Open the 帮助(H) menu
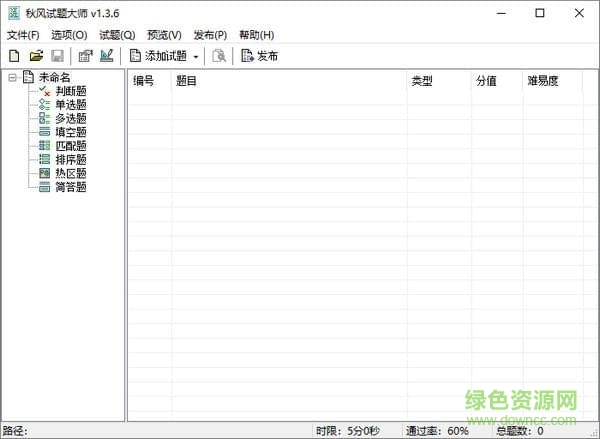The image size is (600, 439). click(256, 35)
